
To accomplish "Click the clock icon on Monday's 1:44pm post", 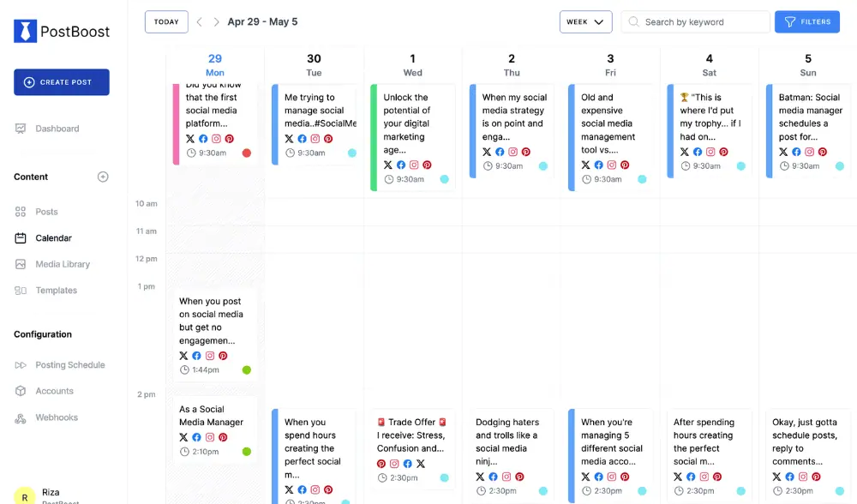I will coord(183,369).
